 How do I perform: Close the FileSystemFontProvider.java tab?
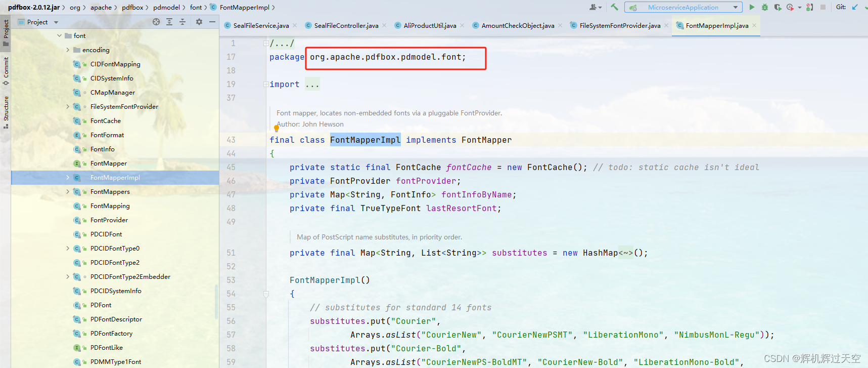pyautogui.click(x=666, y=25)
